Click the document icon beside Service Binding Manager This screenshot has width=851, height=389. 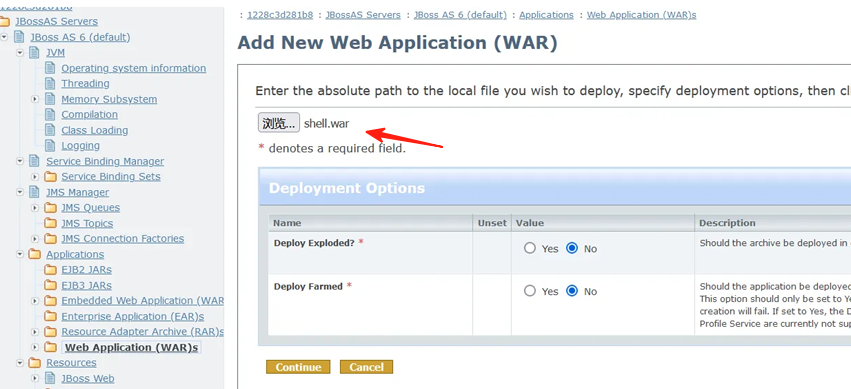pyautogui.click(x=34, y=161)
